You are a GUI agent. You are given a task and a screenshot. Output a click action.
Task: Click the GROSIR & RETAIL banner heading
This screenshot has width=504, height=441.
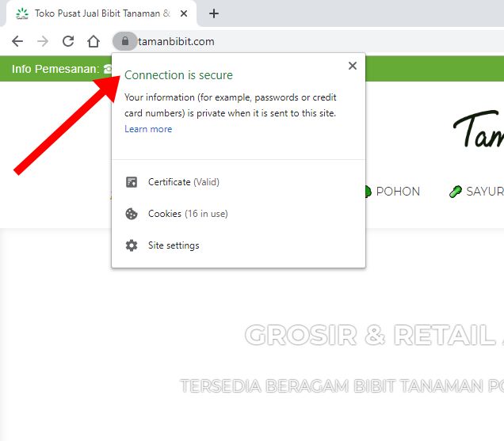click(374, 335)
